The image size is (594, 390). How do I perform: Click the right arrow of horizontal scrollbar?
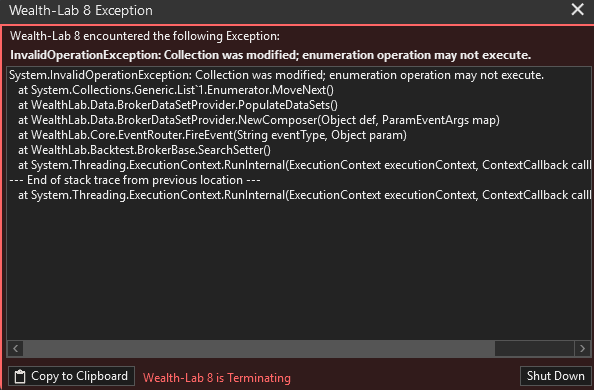click(582, 348)
